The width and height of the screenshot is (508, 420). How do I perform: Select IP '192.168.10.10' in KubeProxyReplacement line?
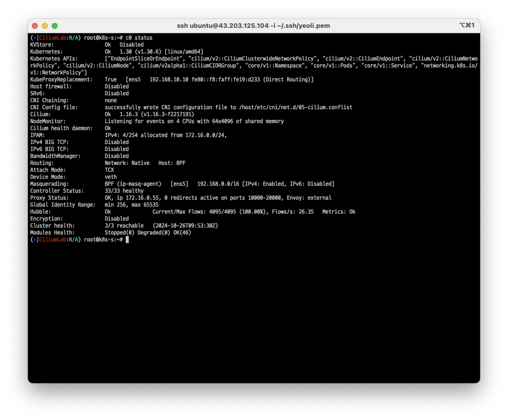coord(169,80)
